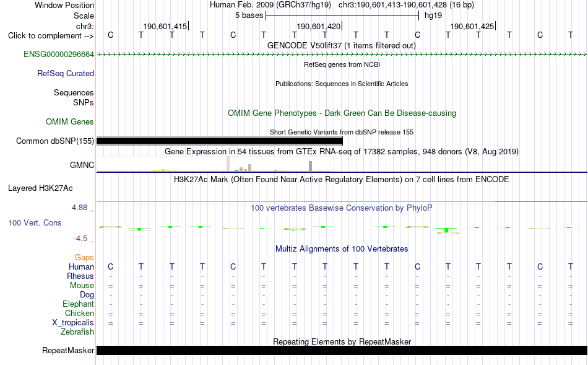Image resolution: width=588 pixels, height=365 pixels.
Task: Click the Scale label
Action: pyautogui.click(x=84, y=15)
